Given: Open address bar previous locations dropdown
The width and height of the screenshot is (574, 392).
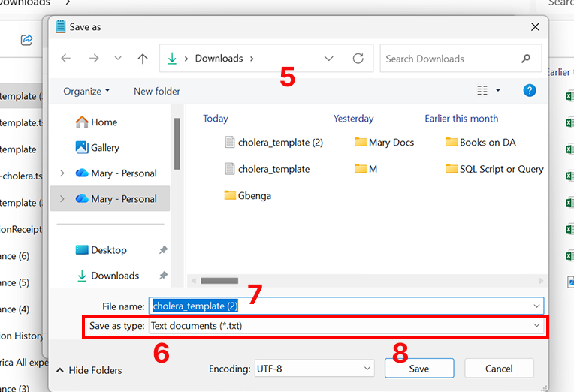Looking at the screenshot, I should click(329, 58).
